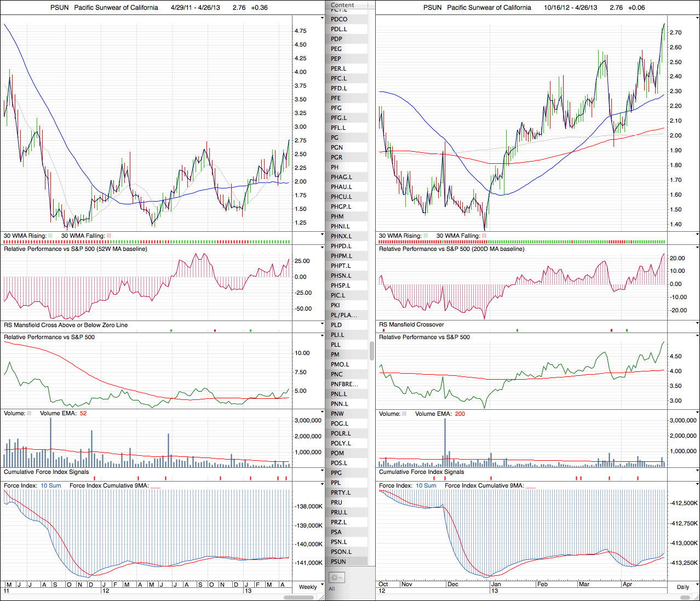The height and width of the screenshot is (601, 700).
Task: Click the 10 Sum link in weekly Force Index
Action: tap(51, 486)
